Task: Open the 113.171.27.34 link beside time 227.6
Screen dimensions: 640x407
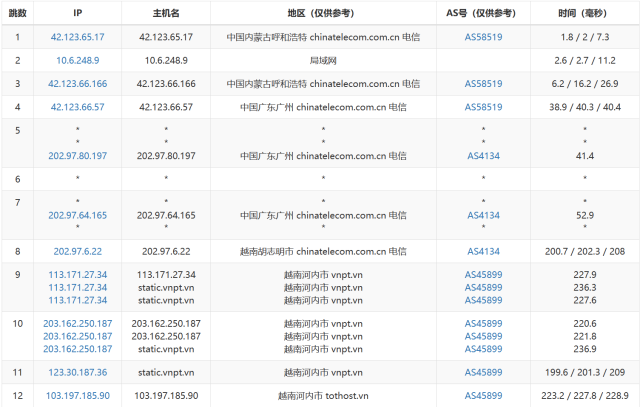Action: pyautogui.click(x=78, y=300)
